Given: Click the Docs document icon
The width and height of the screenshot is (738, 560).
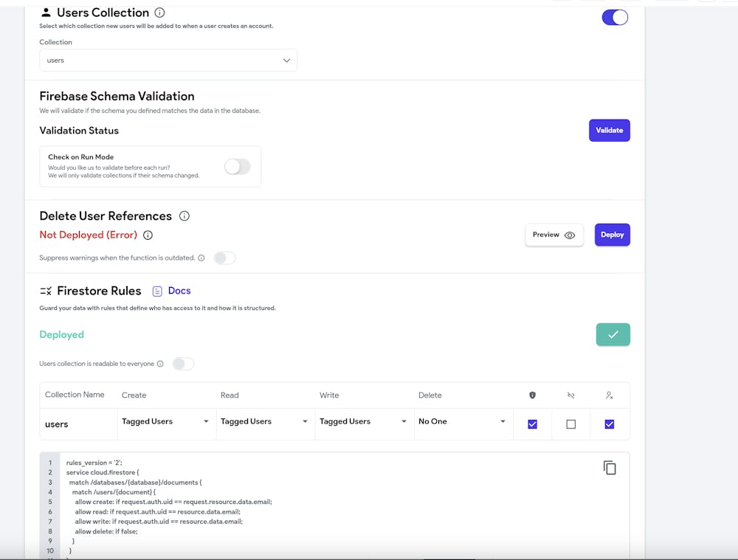Looking at the screenshot, I should (157, 291).
